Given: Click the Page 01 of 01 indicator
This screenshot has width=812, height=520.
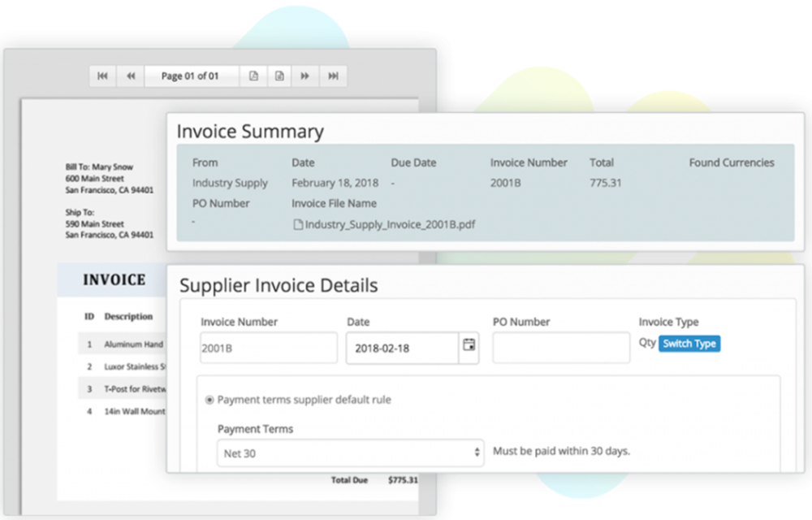Looking at the screenshot, I should [x=191, y=76].
